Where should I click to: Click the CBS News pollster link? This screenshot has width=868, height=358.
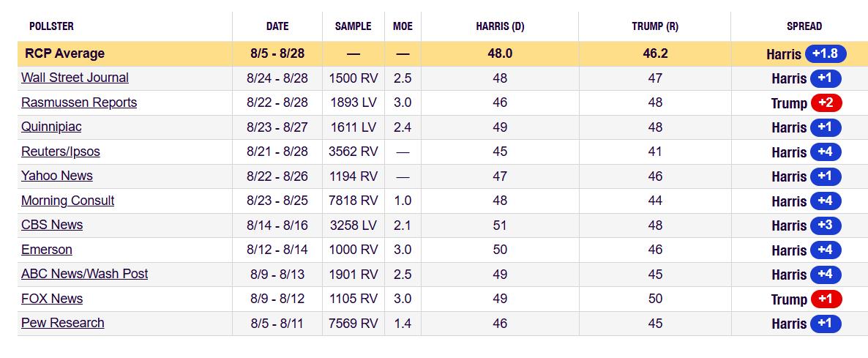52,225
